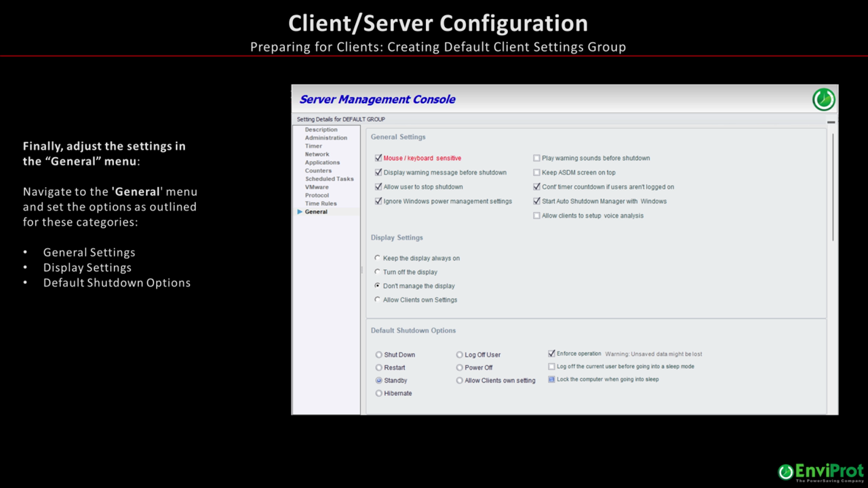The width and height of the screenshot is (868, 488).
Task: Click the vertical scrollbar of settings panel
Action: tap(833, 186)
